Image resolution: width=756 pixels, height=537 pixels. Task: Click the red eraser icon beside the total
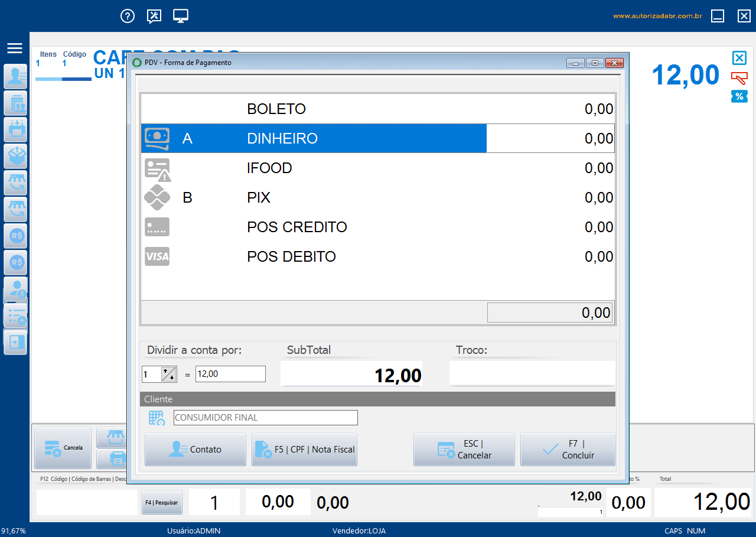pyautogui.click(x=739, y=78)
